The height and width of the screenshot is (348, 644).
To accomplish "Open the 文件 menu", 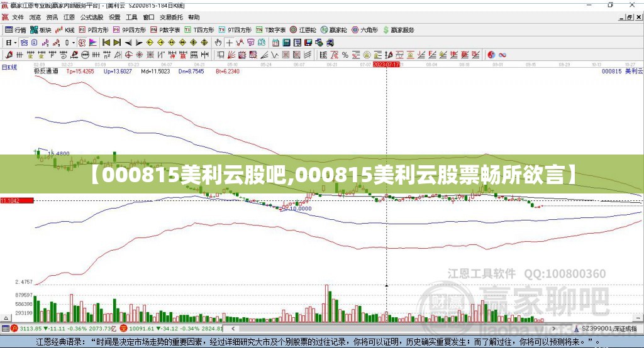I will [18, 17].
